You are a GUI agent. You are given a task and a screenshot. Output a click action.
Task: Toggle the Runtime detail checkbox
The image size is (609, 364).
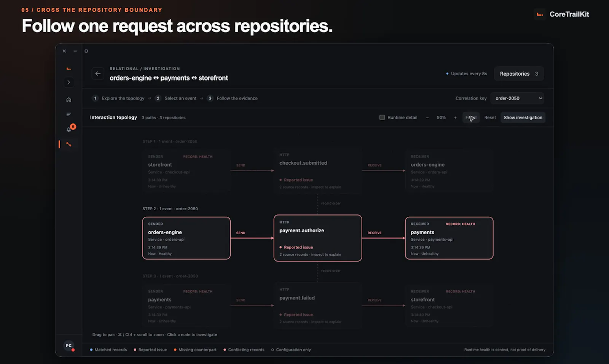382,118
